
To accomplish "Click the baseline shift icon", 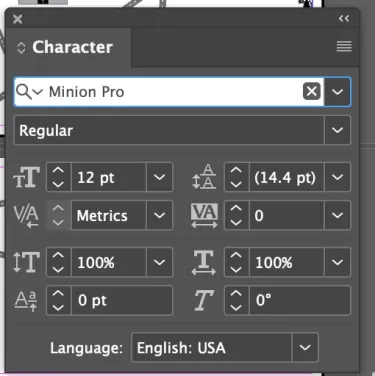I will (x=26, y=301).
